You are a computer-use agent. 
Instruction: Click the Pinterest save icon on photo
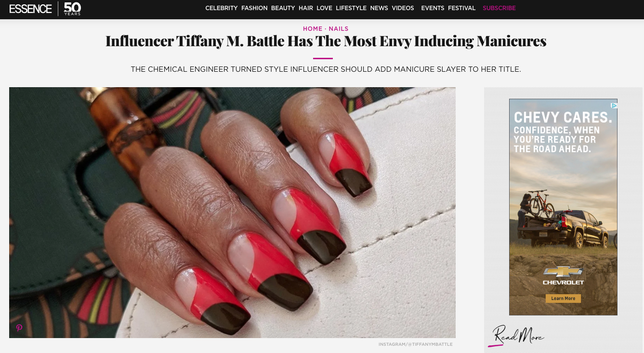(x=19, y=328)
